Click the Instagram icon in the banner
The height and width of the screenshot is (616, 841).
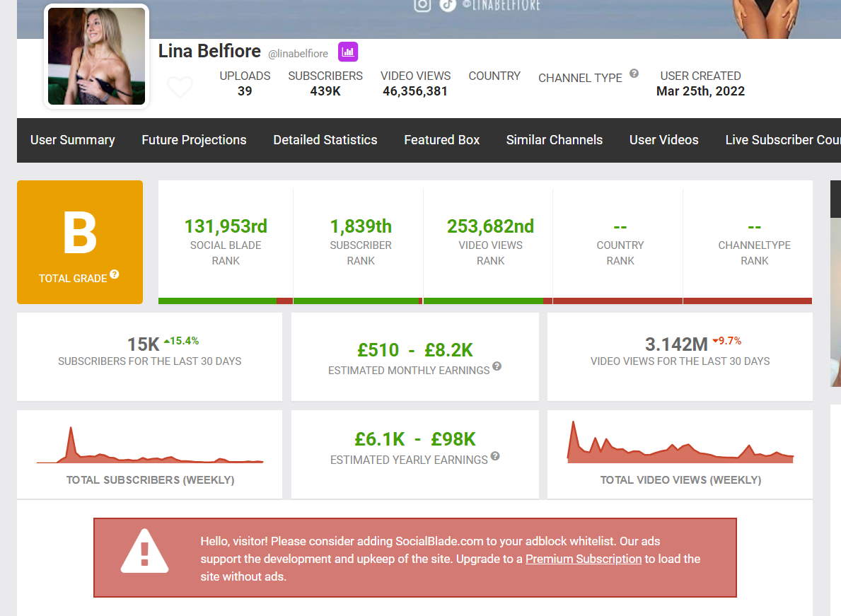[423, 5]
